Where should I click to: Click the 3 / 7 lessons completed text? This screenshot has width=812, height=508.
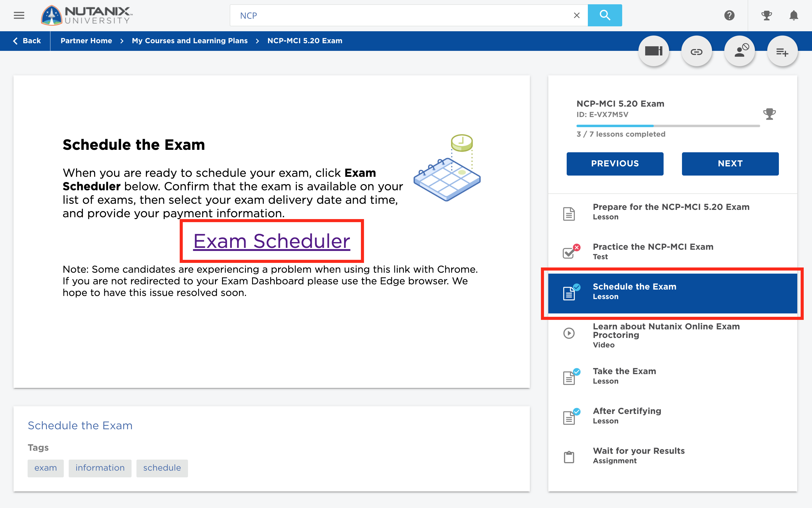click(x=621, y=134)
